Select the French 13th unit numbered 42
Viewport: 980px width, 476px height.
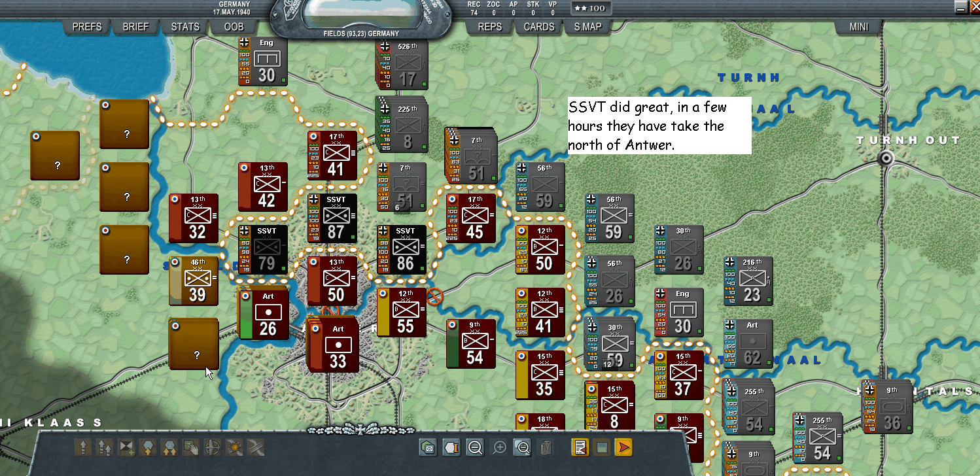264,187
